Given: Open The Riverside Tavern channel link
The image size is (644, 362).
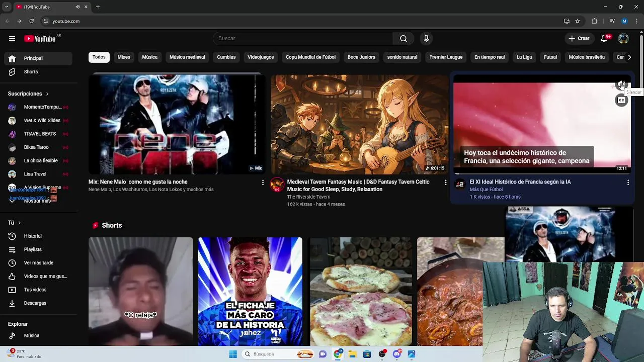Looking at the screenshot, I should click(308, 197).
